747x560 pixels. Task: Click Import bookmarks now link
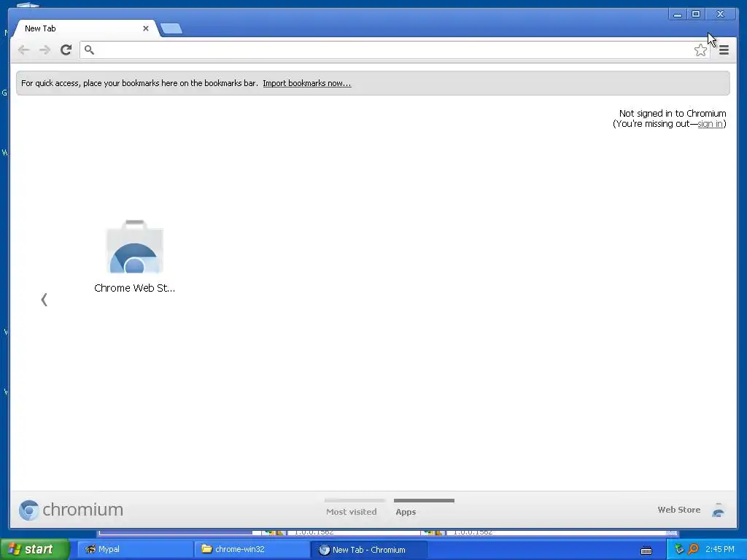click(307, 83)
